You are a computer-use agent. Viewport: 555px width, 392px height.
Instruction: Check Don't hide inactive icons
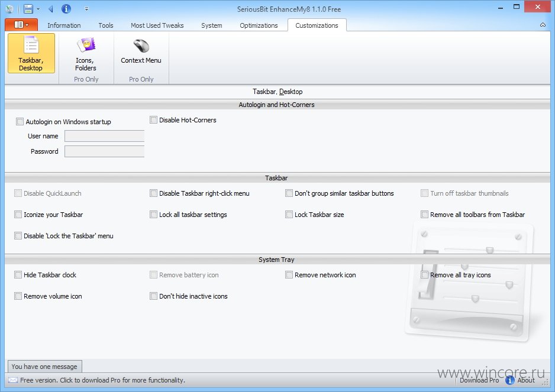153,296
